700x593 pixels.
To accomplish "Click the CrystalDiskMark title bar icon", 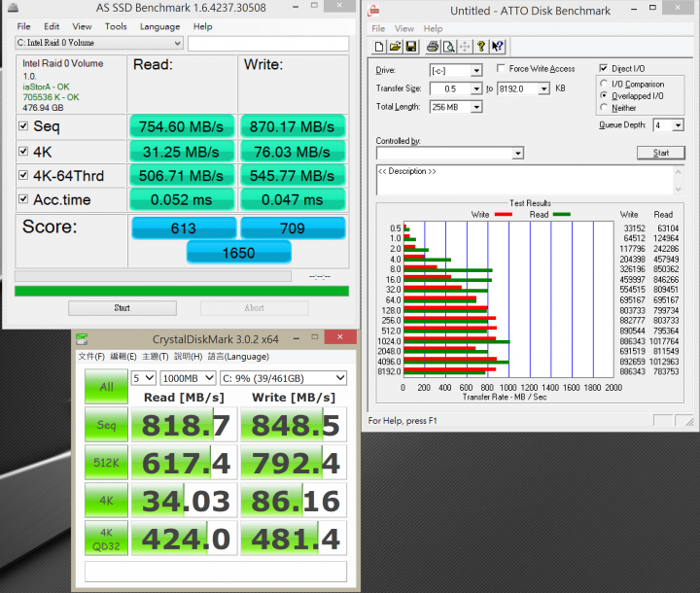I will [x=82, y=339].
